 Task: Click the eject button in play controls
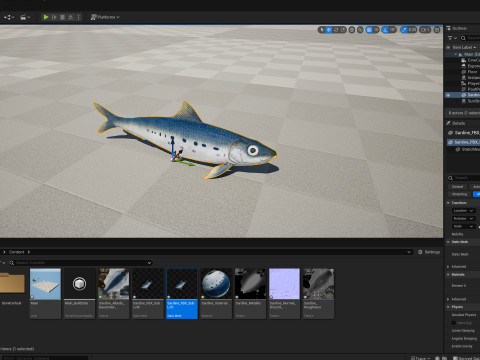tap(70, 17)
